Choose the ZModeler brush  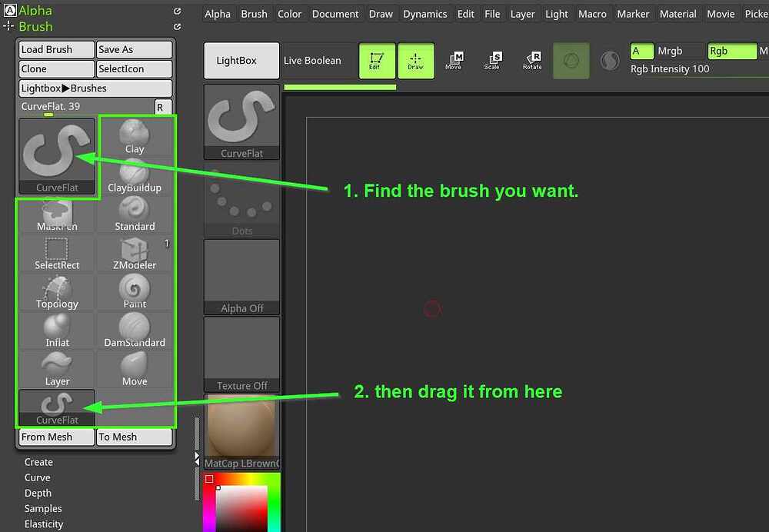(x=135, y=254)
